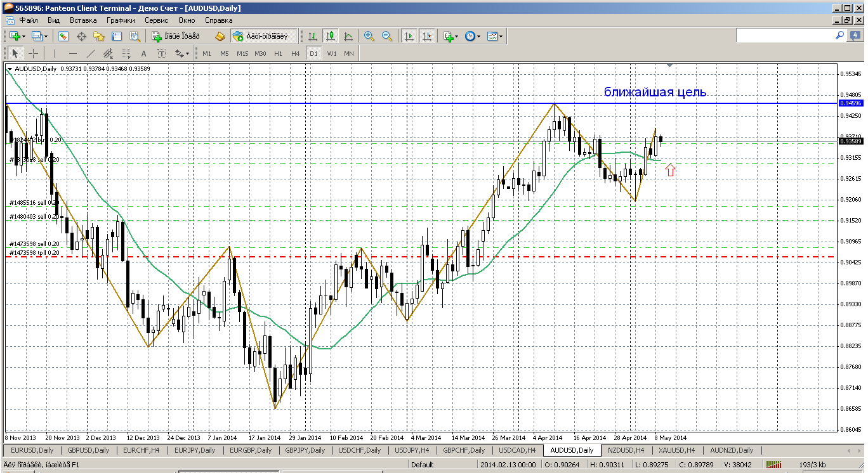Open the Вставка menu

[83, 20]
